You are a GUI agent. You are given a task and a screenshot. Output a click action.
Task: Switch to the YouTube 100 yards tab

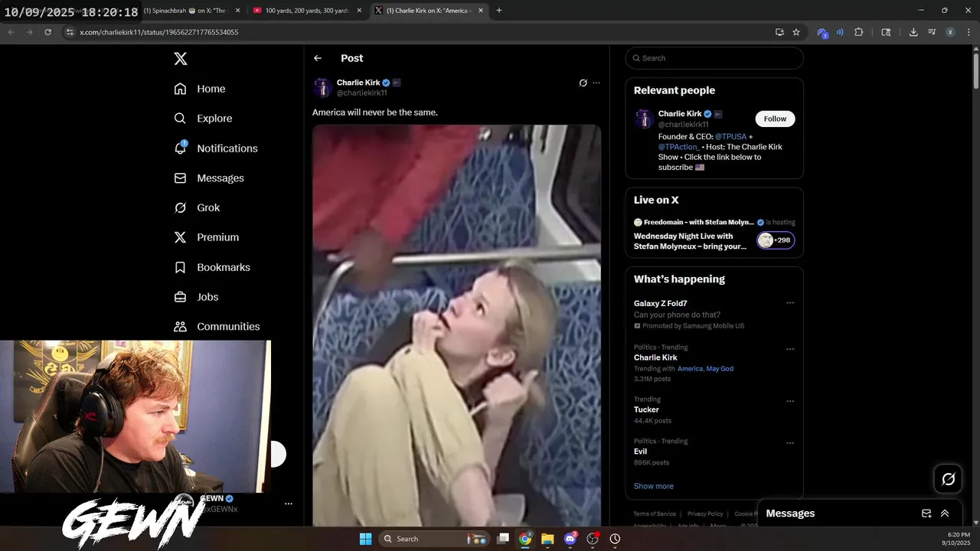[x=307, y=11]
